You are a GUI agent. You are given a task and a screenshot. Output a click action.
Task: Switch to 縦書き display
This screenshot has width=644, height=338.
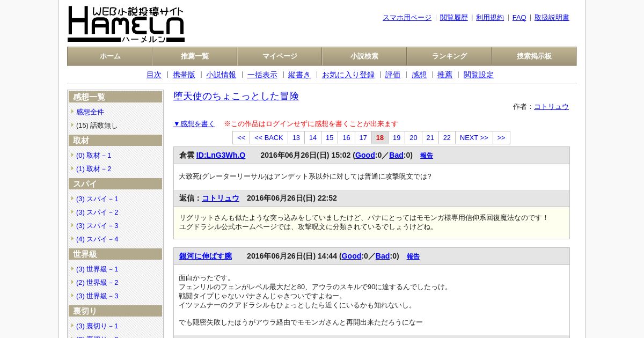click(299, 75)
